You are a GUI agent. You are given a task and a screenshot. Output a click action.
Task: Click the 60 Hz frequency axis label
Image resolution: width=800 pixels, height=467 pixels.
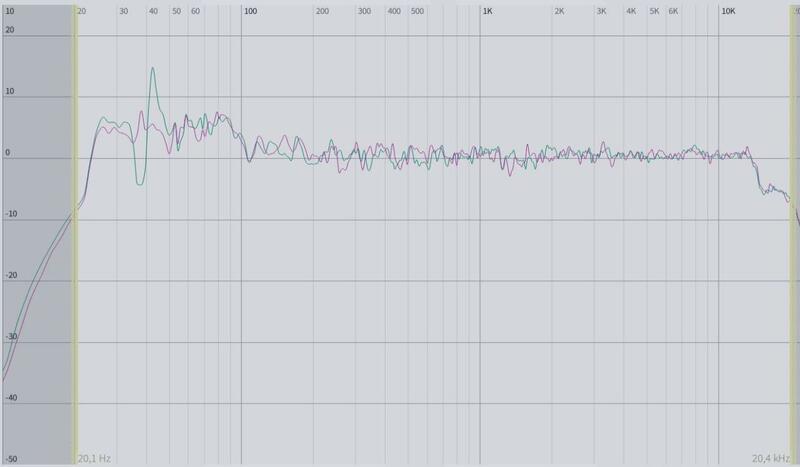[196, 10]
